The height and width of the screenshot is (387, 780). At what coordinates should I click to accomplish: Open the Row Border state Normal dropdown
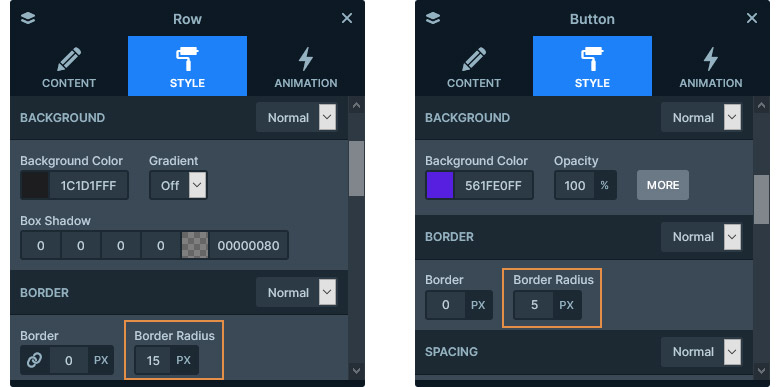[x=296, y=292]
